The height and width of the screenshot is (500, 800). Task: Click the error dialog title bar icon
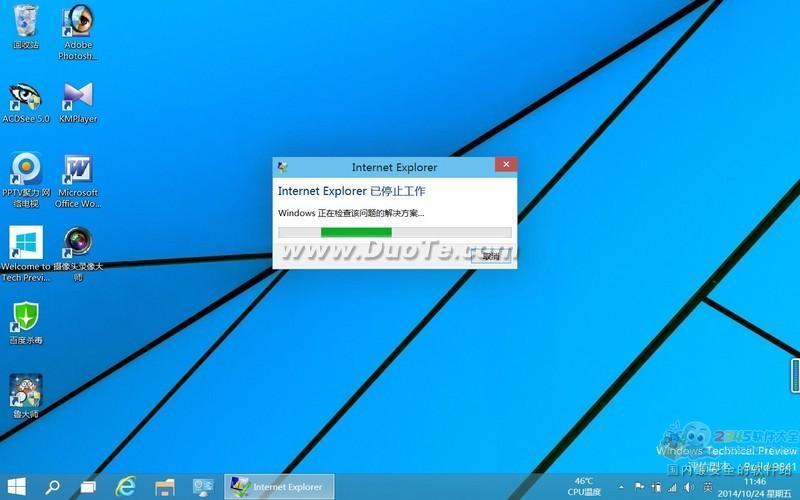[282, 167]
